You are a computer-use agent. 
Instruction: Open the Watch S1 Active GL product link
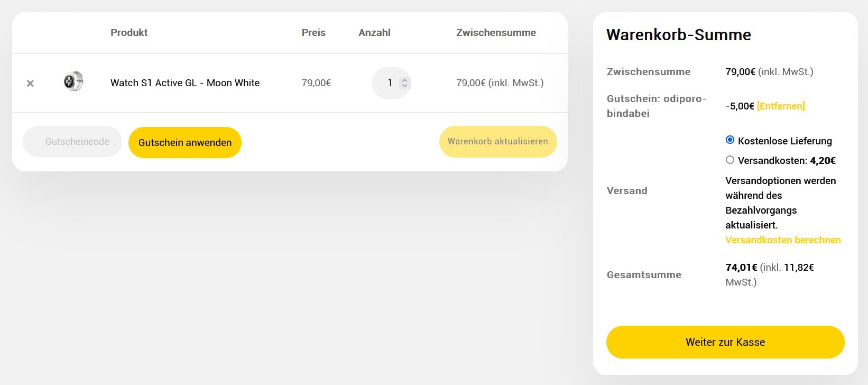185,83
